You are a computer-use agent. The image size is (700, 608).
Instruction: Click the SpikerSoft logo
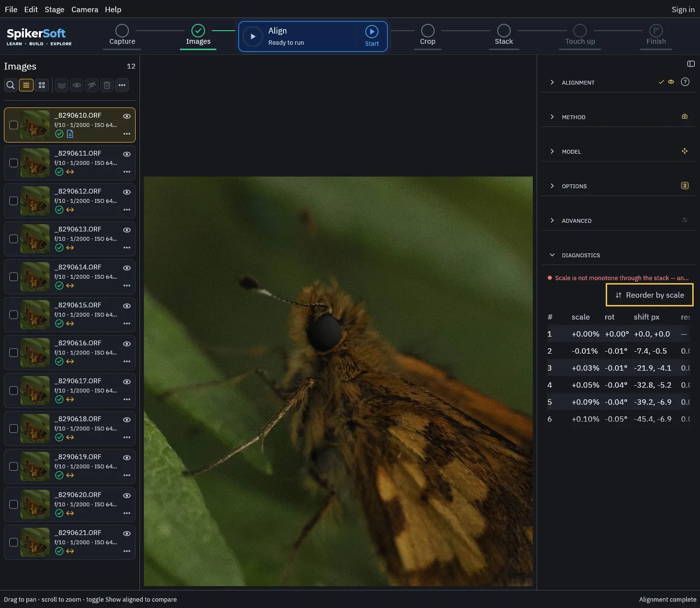[x=39, y=36]
